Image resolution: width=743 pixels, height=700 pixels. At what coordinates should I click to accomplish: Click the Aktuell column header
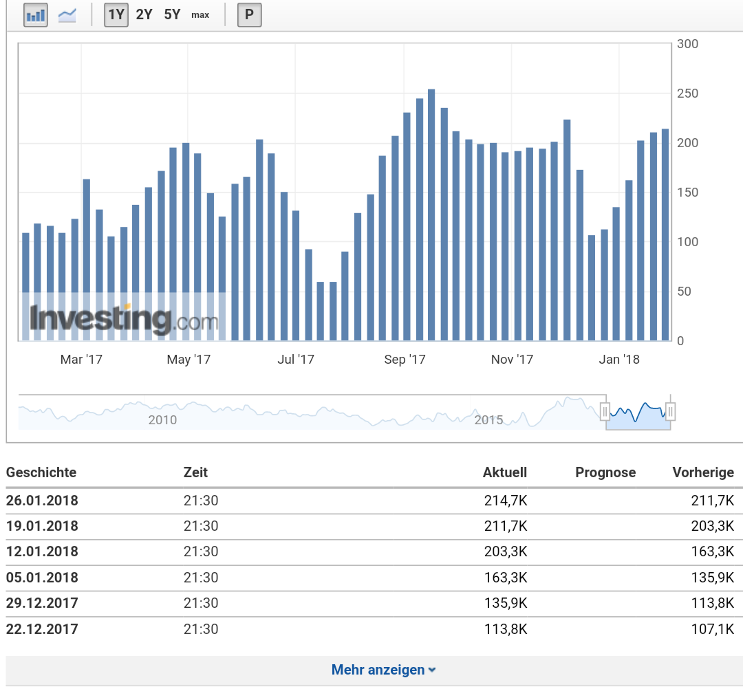[504, 472]
